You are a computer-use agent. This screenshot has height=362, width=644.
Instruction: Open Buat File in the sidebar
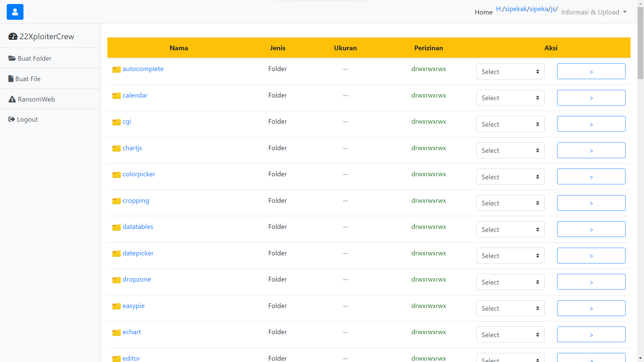coord(50,79)
